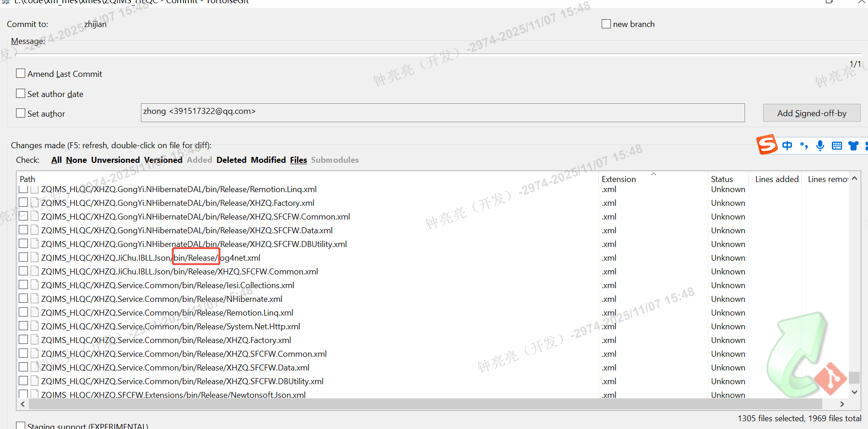
Task: Click file list scroll down arrow
Action: (854, 392)
